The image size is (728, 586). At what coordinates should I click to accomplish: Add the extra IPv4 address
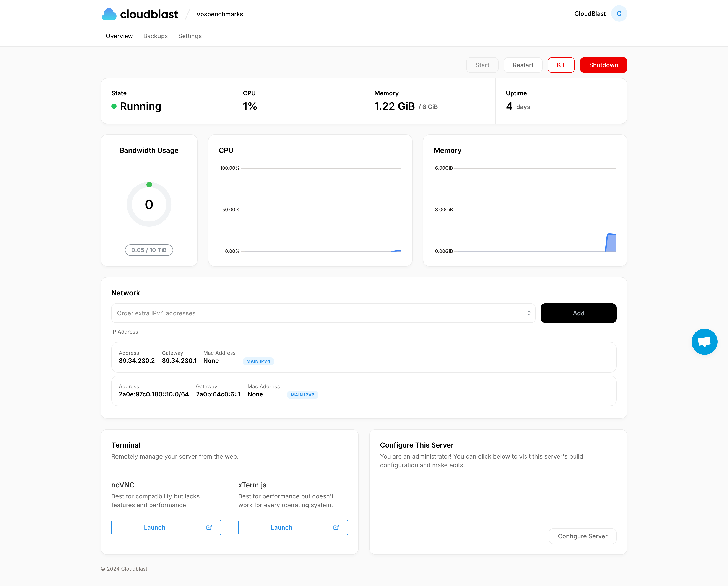click(578, 313)
